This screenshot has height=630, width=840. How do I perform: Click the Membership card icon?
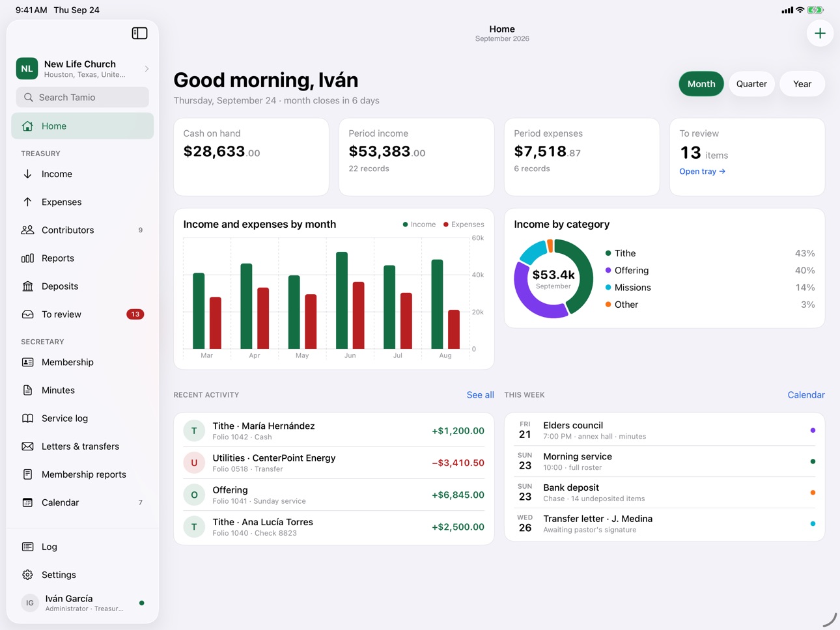(x=27, y=362)
